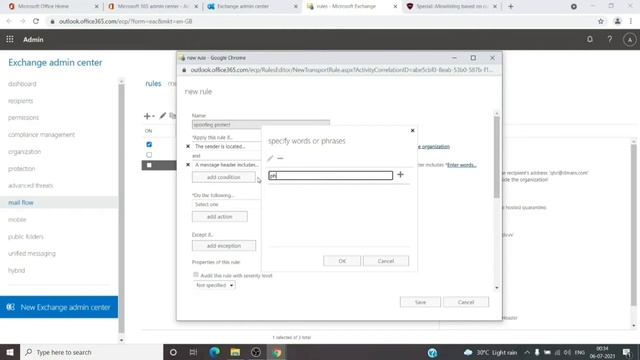This screenshot has height=360, width=640.
Task: Remove the 'A message header includes' condition
Action: (x=188, y=165)
